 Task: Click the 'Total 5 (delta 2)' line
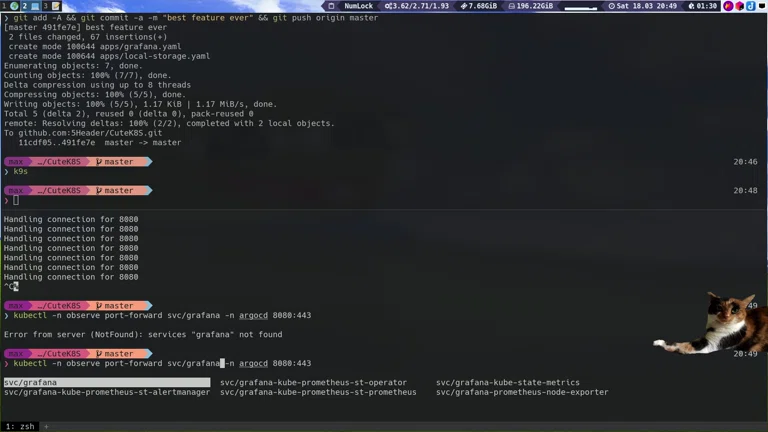point(128,114)
